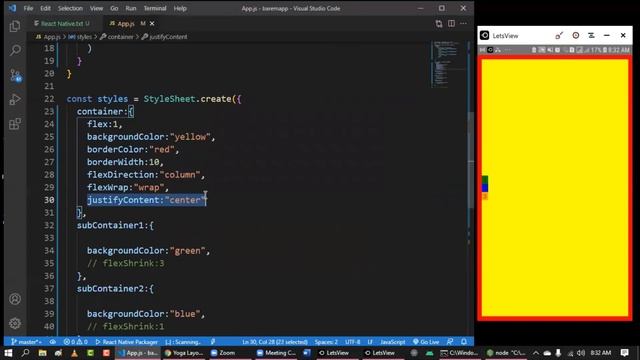This screenshot has width=640, height=360.
Task: Open the Edit menu
Action: click(x=45, y=8)
